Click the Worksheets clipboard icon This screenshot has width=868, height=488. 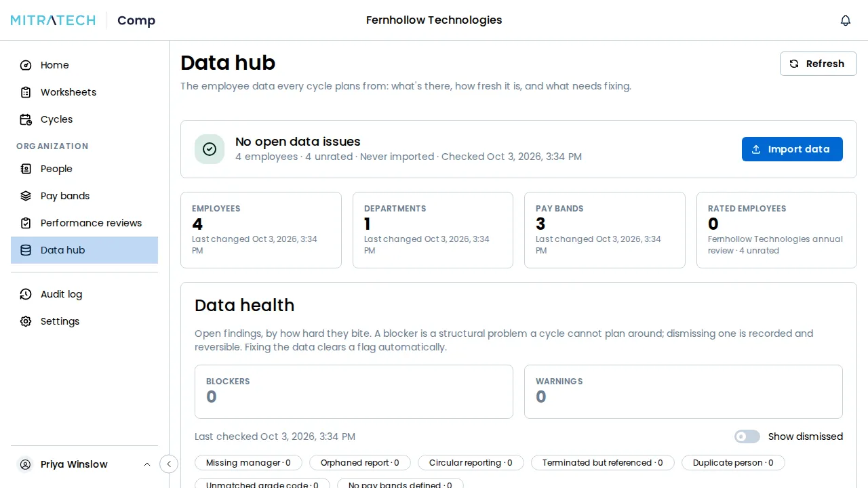click(x=26, y=92)
